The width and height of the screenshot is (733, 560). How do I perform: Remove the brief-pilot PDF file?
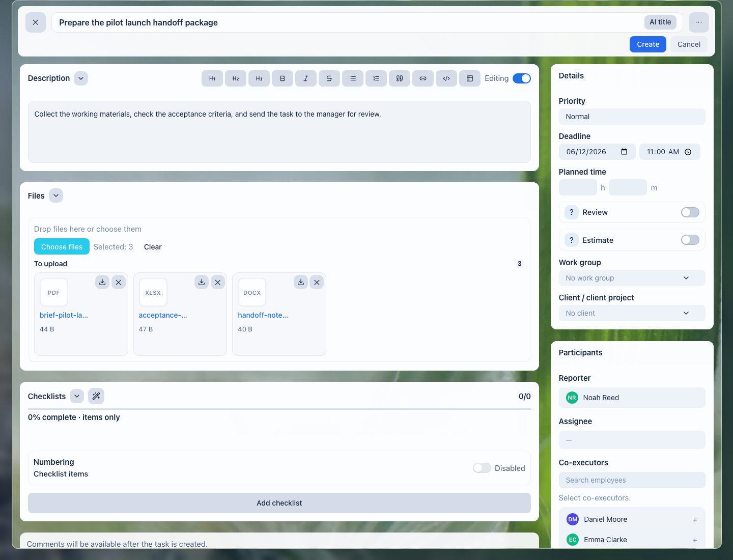pyautogui.click(x=119, y=282)
